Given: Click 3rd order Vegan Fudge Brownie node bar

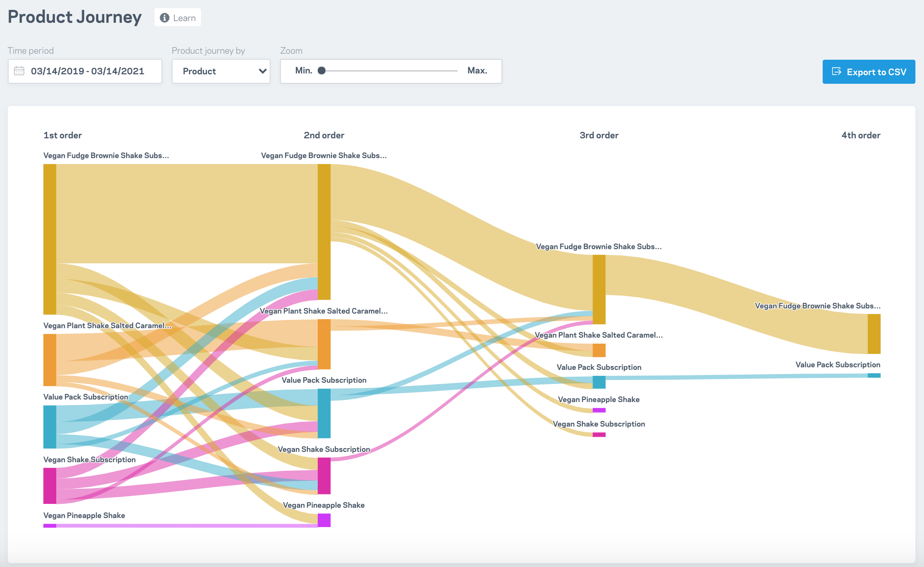Looking at the screenshot, I should tap(599, 289).
